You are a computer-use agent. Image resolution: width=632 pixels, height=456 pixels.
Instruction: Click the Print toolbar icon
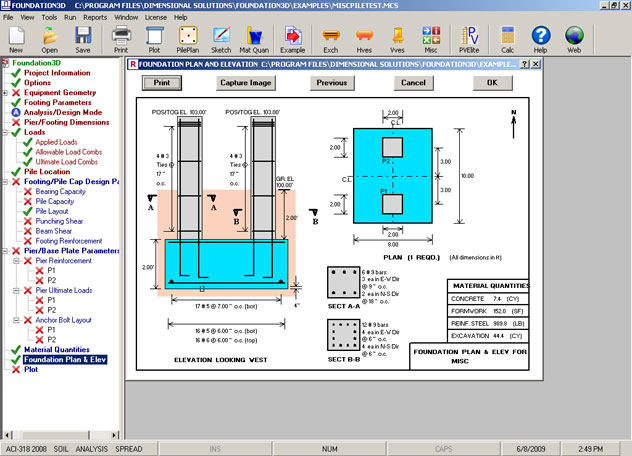[x=121, y=40]
